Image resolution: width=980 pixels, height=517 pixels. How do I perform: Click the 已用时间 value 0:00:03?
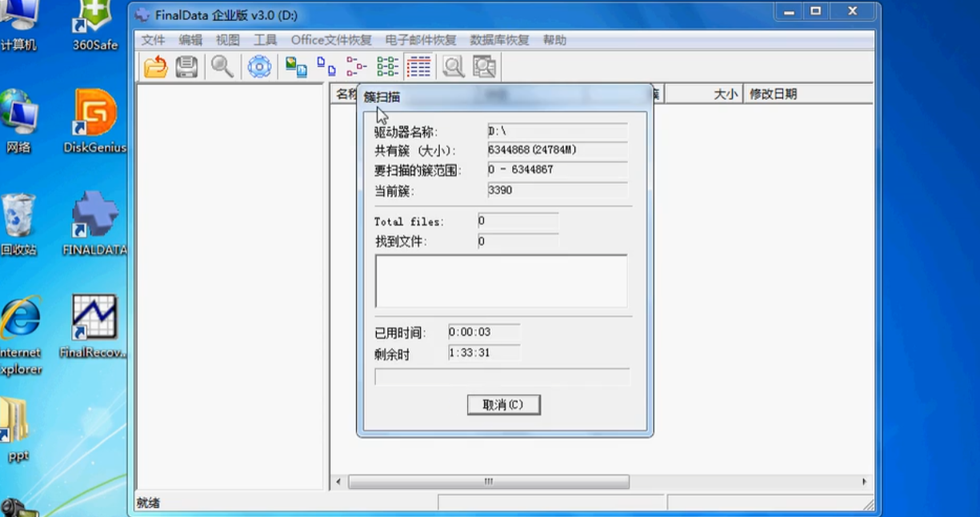point(484,332)
